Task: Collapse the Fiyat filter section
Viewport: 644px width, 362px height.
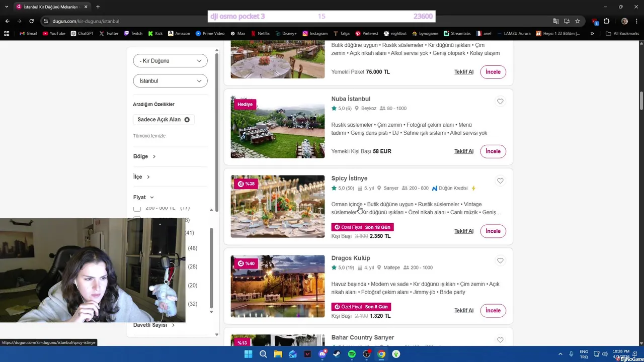Action: coord(143,197)
